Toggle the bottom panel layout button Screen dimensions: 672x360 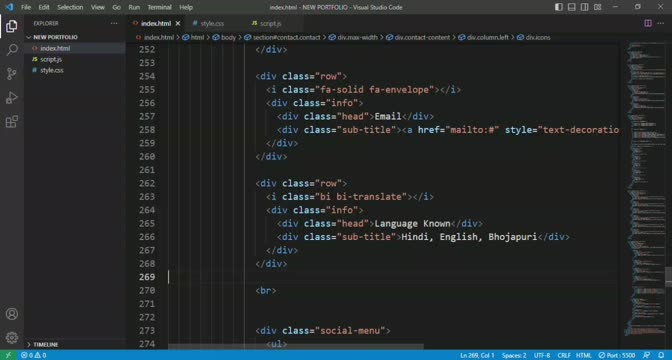[572, 7]
